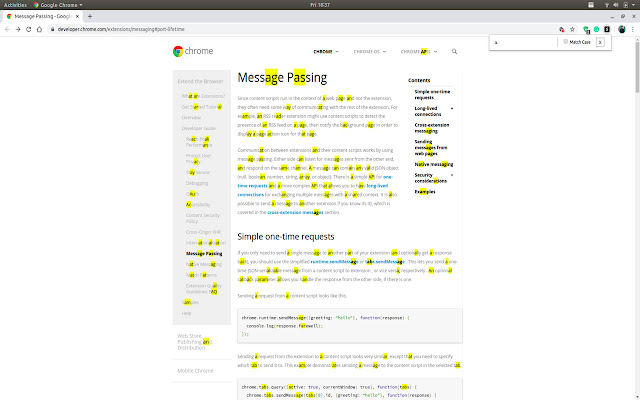Jump to Examples in Contents
The image size is (640, 400).
(x=425, y=192)
